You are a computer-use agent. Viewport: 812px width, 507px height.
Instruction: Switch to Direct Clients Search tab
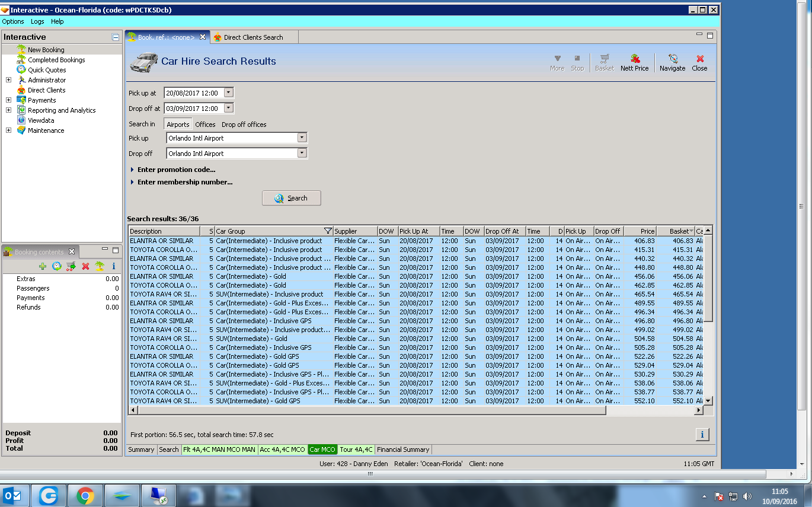253,37
